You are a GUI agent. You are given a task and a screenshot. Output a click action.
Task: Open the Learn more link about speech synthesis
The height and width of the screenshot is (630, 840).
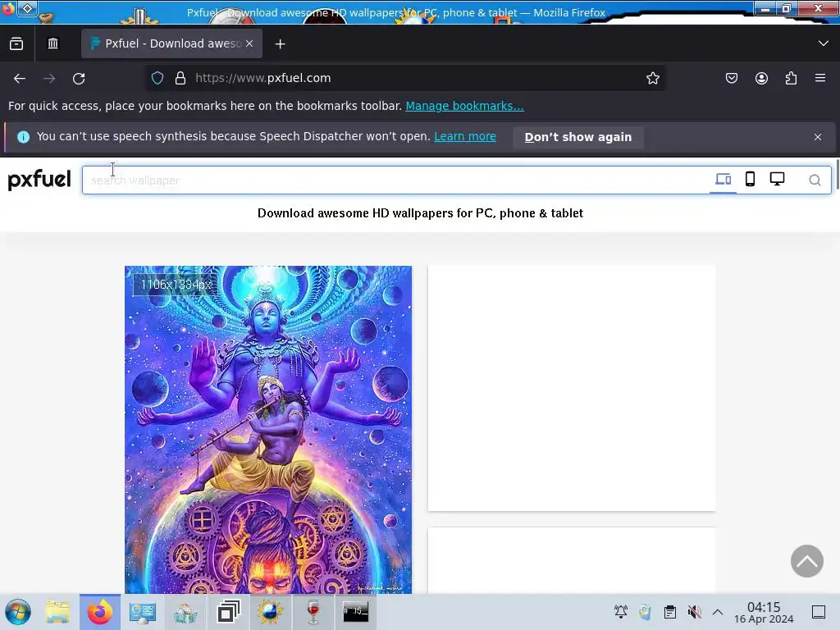click(x=465, y=137)
